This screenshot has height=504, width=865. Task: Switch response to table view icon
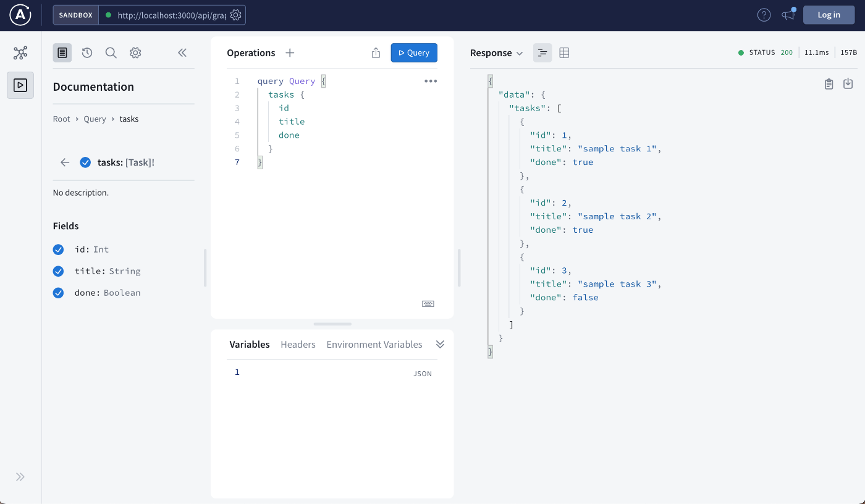pos(564,52)
